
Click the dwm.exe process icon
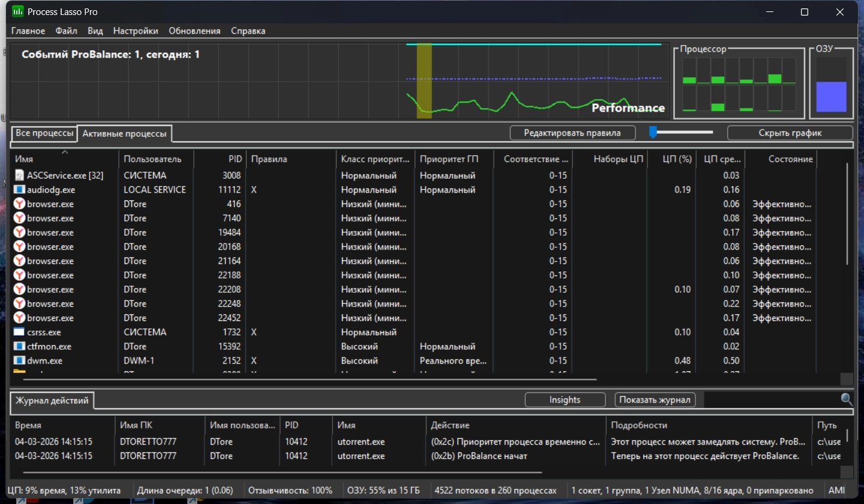(19, 361)
